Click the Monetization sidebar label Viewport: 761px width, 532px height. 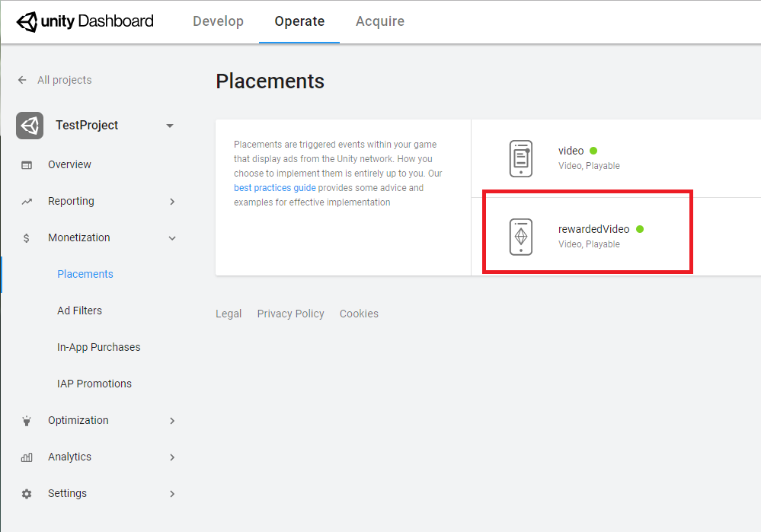(78, 237)
